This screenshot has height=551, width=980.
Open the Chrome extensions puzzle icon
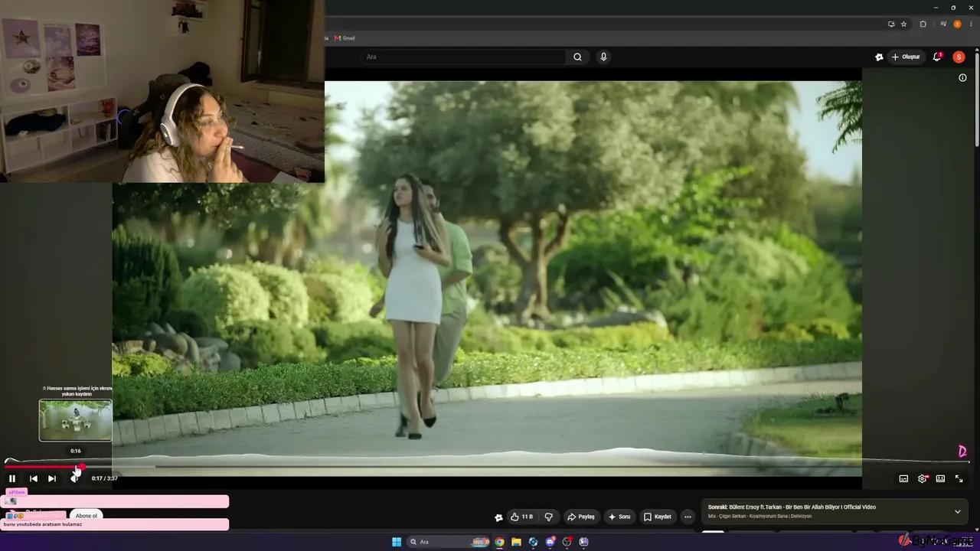pyautogui.click(x=923, y=24)
